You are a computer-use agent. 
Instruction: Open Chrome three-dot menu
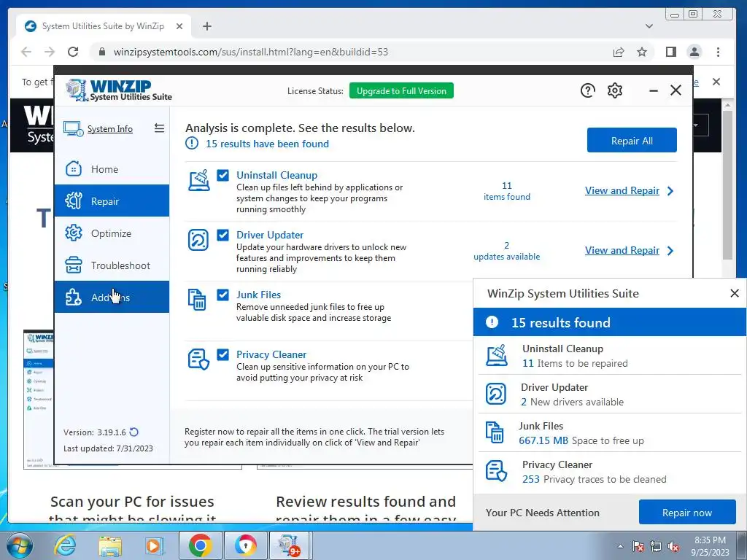coord(718,52)
